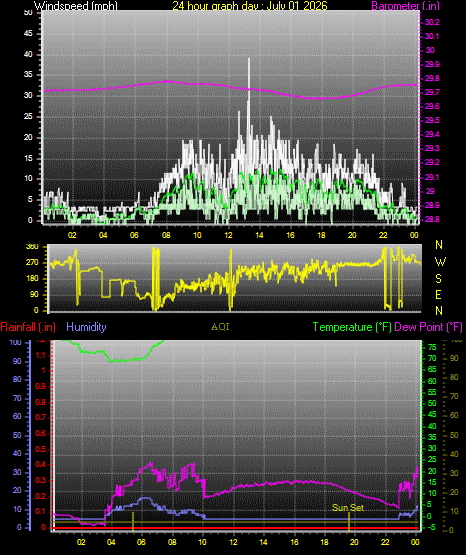
Task: Click the "28.8" barometer axis value
Action: (432, 219)
